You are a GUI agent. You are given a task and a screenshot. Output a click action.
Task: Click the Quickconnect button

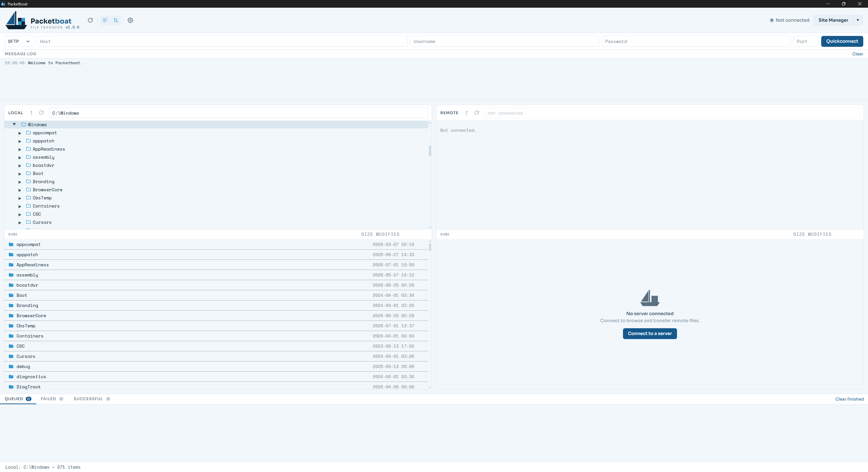click(x=842, y=41)
